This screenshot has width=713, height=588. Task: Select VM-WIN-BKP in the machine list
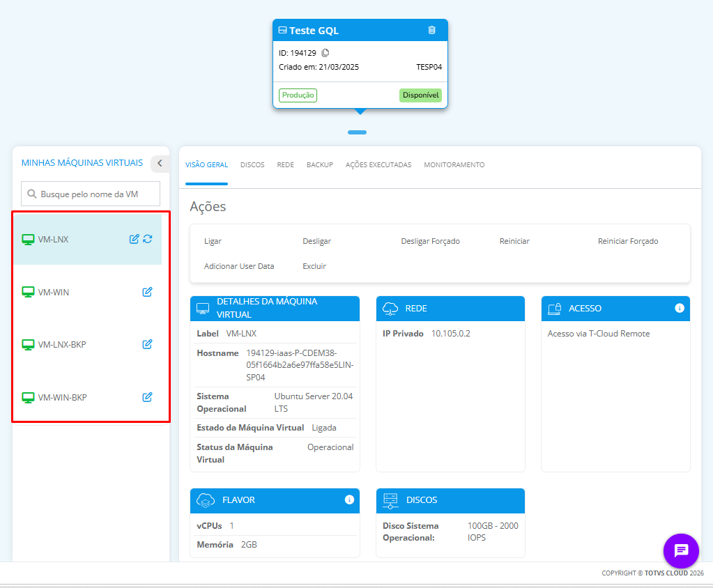pyautogui.click(x=87, y=398)
